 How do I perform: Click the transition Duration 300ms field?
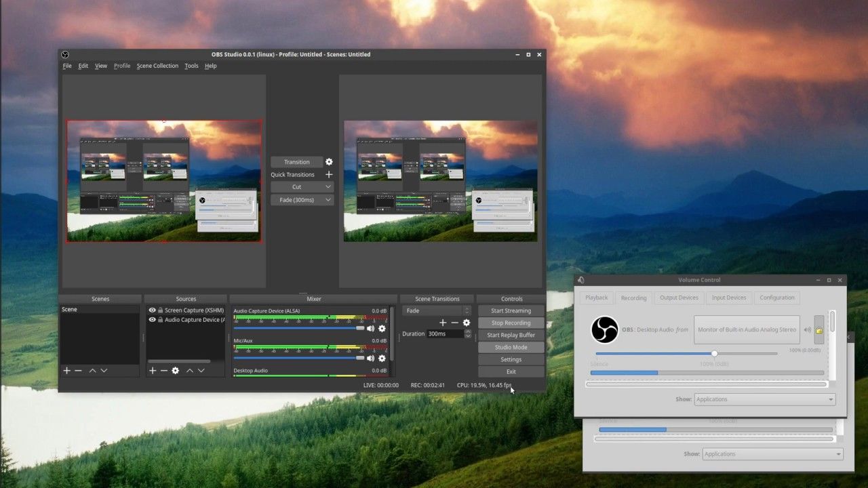pyautogui.click(x=445, y=334)
